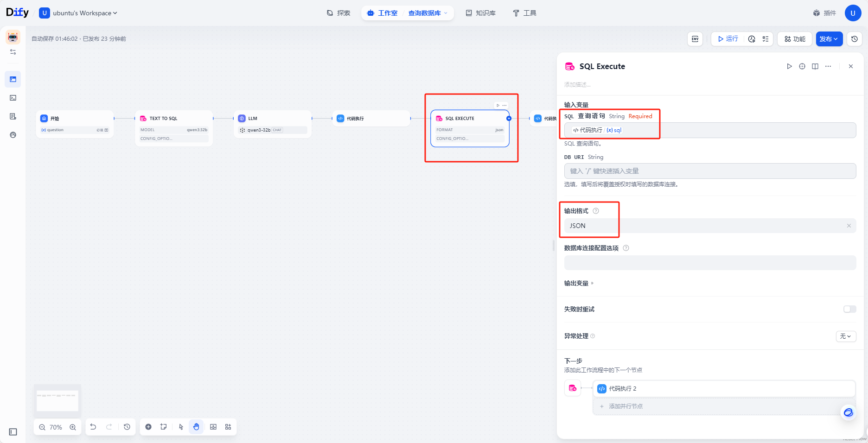Switch to hand pan mode

click(x=196, y=427)
